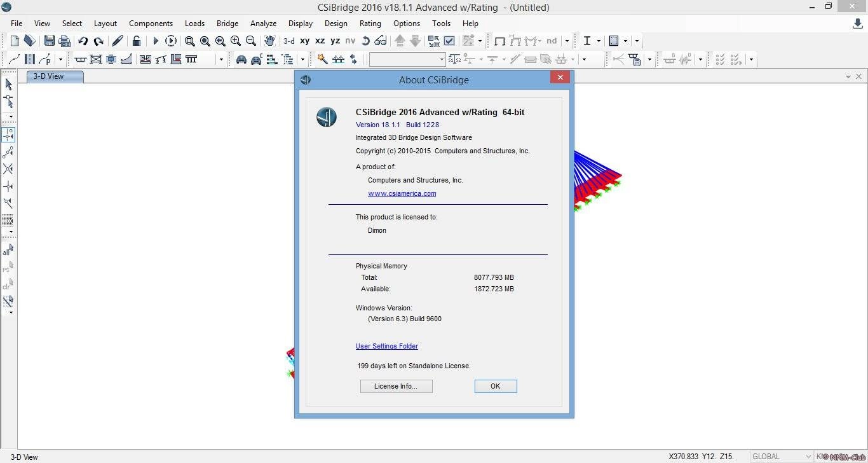Click the checkmark display options icon
Viewport: 868px width, 463px height.
point(449,41)
